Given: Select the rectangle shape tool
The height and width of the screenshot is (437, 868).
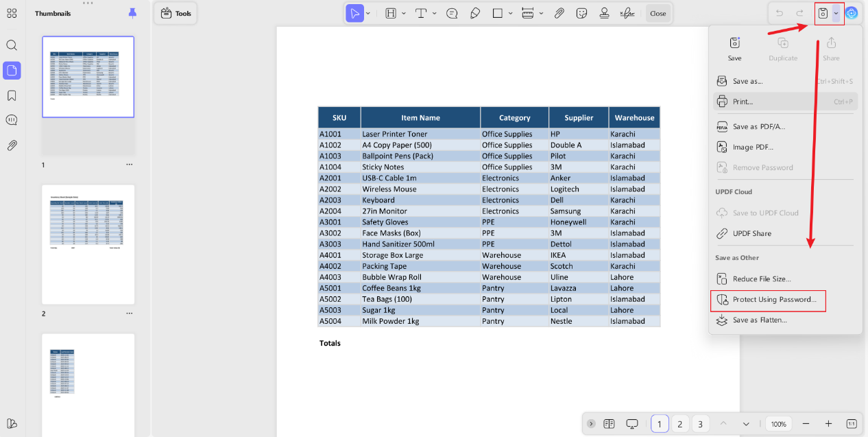Looking at the screenshot, I should pyautogui.click(x=498, y=13).
